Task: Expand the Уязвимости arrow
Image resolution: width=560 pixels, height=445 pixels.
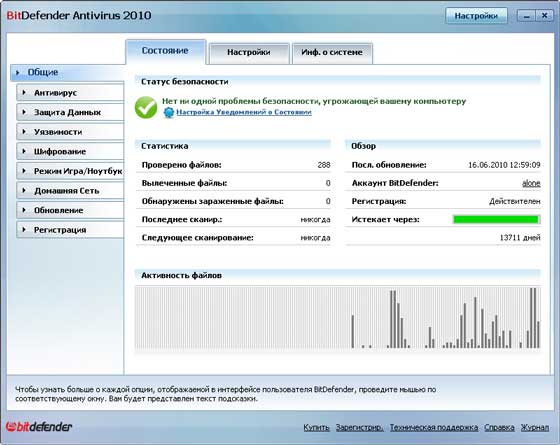Action: tap(24, 132)
